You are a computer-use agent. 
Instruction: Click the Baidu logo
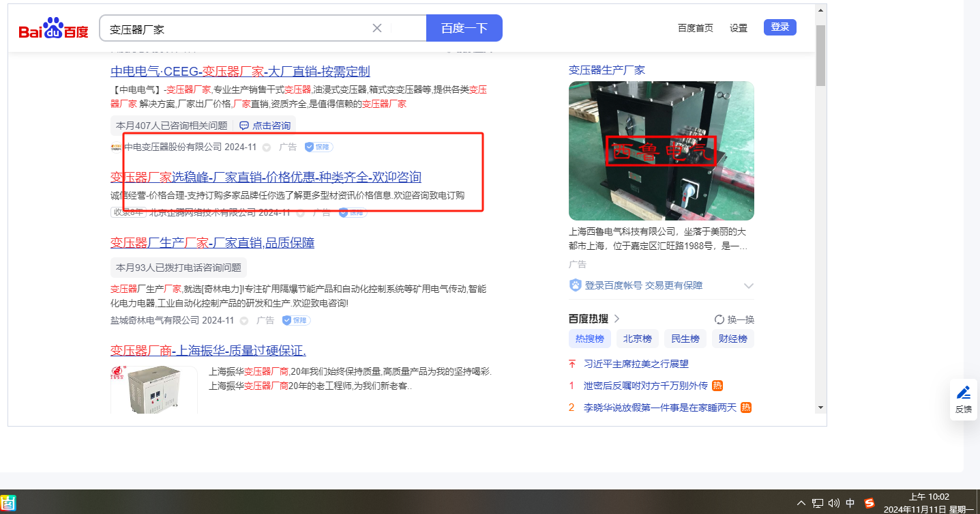pyautogui.click(x=53, y=29)
